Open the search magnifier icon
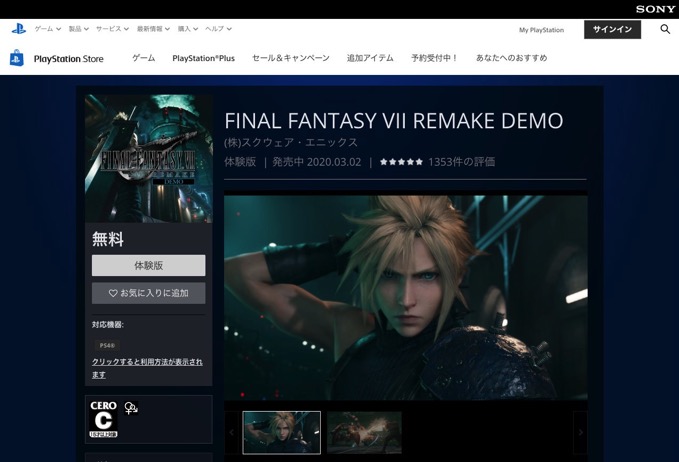The height and width of the screenshot is (462, 679). 665,29
